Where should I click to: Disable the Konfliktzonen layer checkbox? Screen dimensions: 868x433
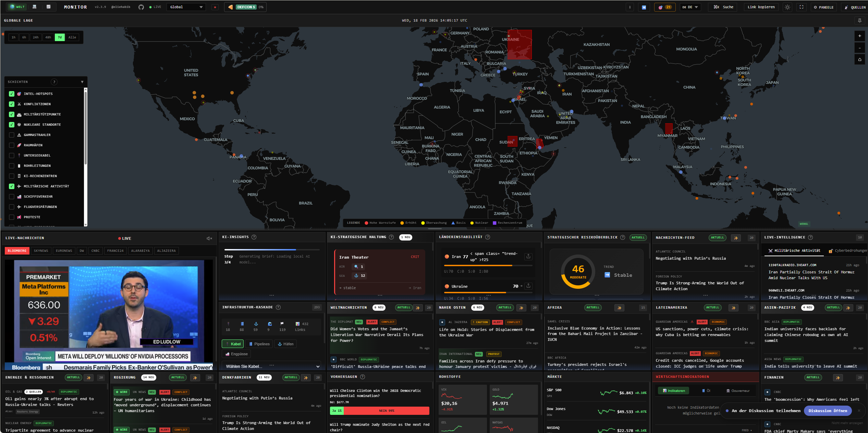coord(12,104)
